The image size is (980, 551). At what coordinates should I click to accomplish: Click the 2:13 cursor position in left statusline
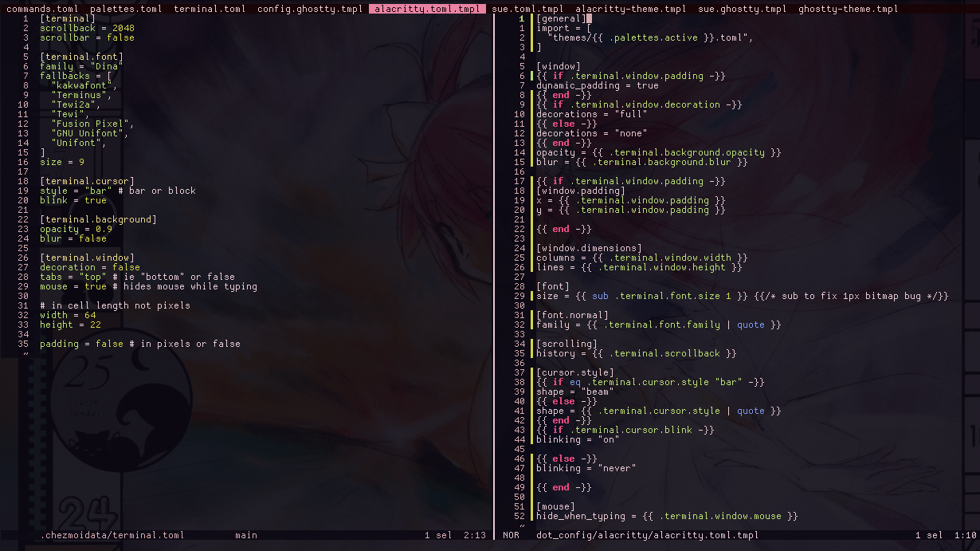click(475, 535)
